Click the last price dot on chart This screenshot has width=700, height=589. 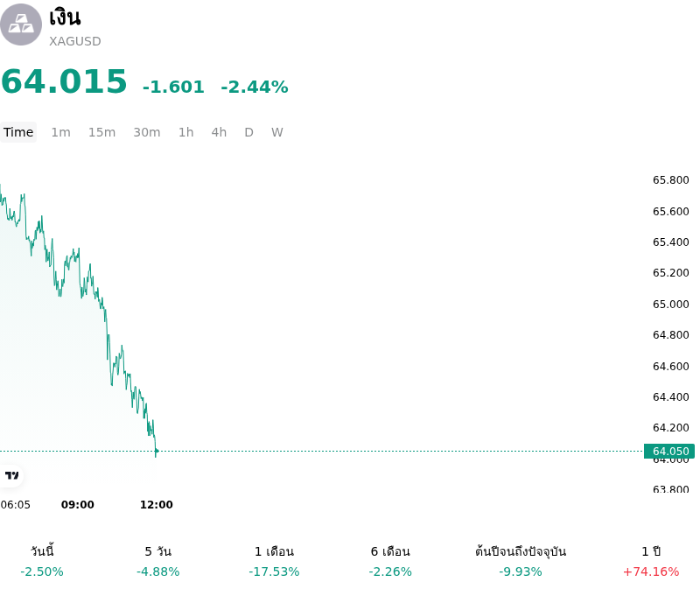(x=157, y=451)
